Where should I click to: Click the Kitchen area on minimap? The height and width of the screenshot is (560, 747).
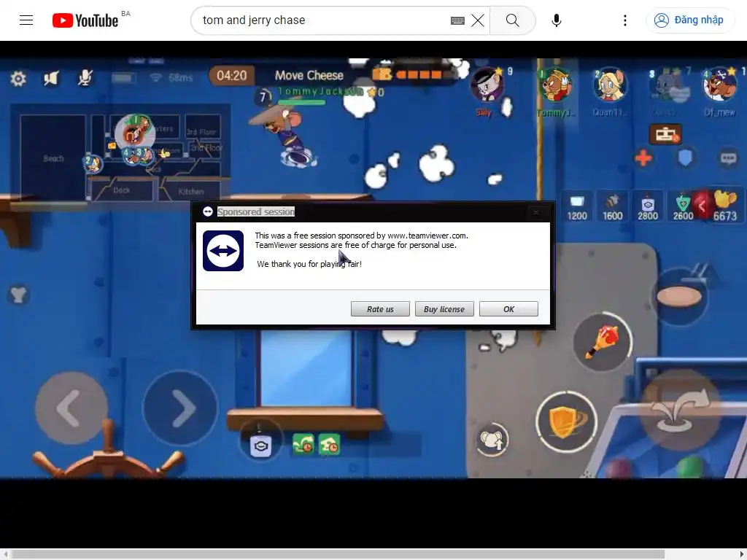point(190,191)
